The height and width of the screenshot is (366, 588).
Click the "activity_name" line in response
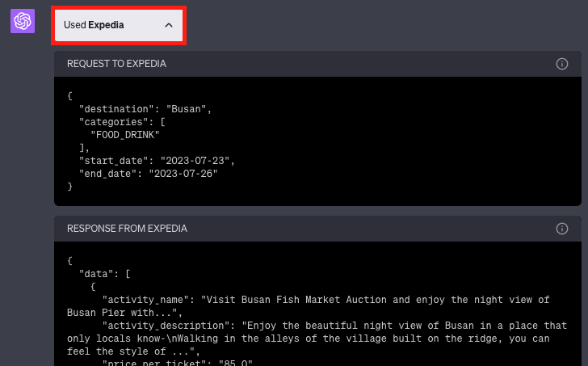[x=309, y=306]
